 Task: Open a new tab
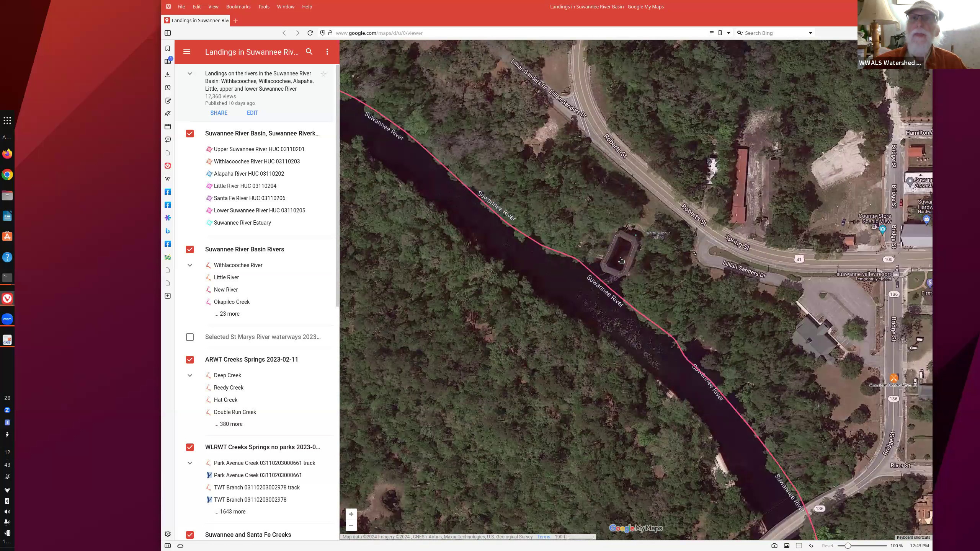(x=235, y=21)
